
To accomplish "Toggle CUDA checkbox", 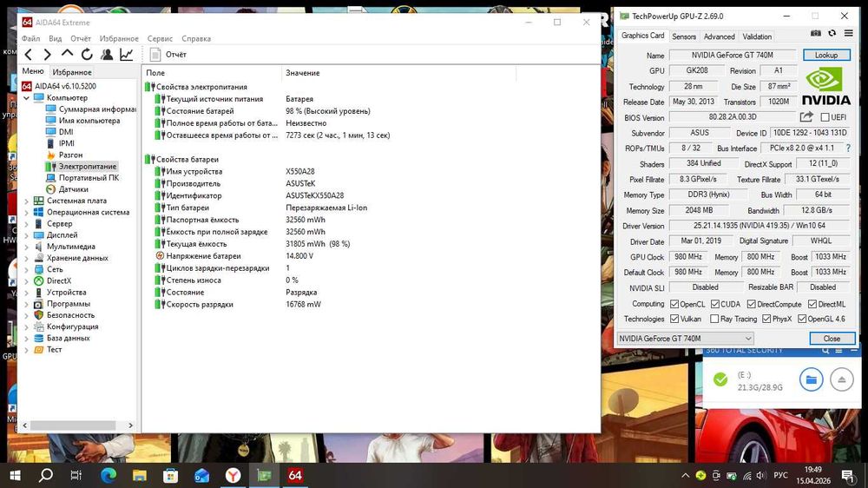I will point(715,304).
